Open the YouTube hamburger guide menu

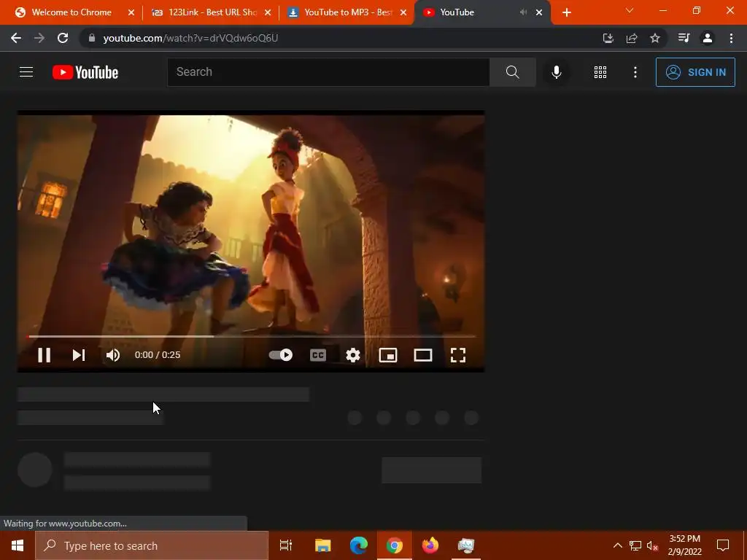click(x=26, y=72)
